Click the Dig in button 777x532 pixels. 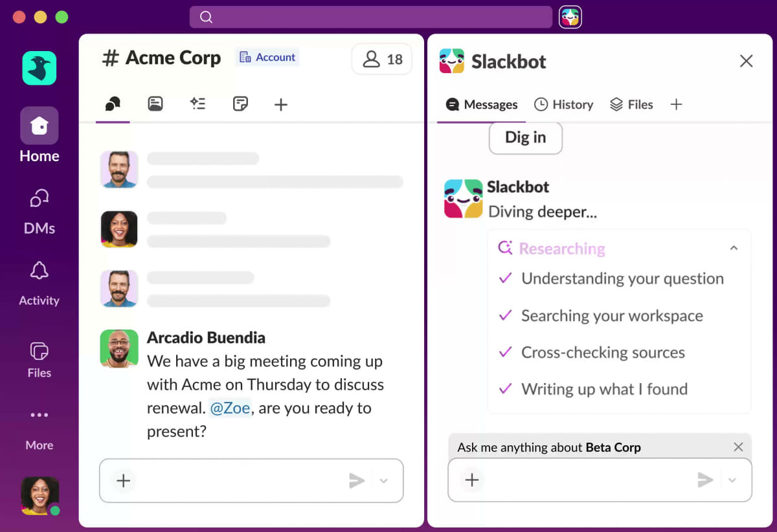(525, 138)
